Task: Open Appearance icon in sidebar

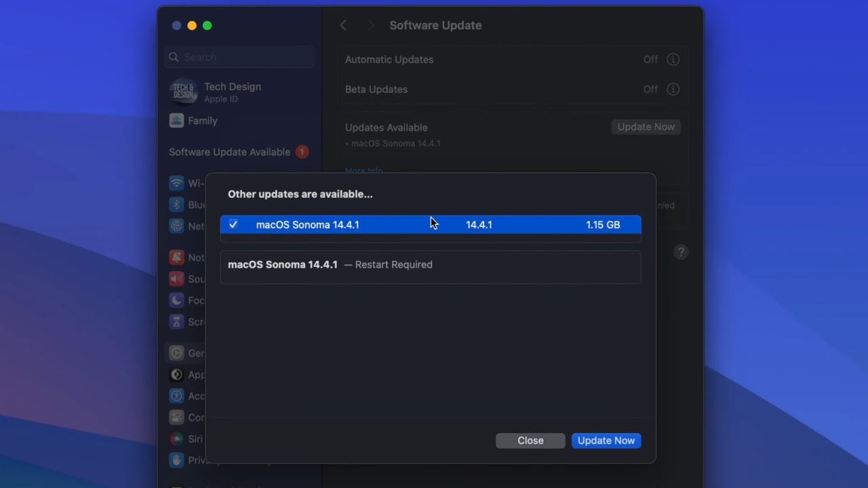Action: coord(176,375)
